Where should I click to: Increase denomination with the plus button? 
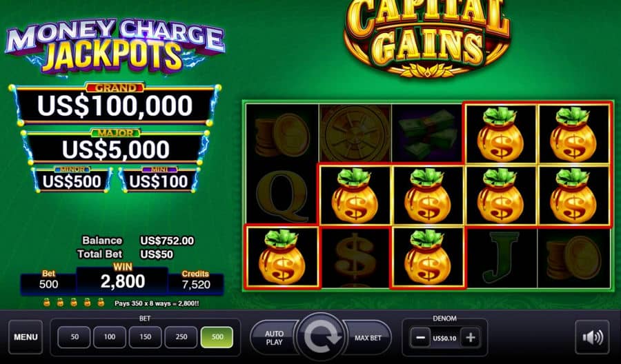click(x=471, y=338)
